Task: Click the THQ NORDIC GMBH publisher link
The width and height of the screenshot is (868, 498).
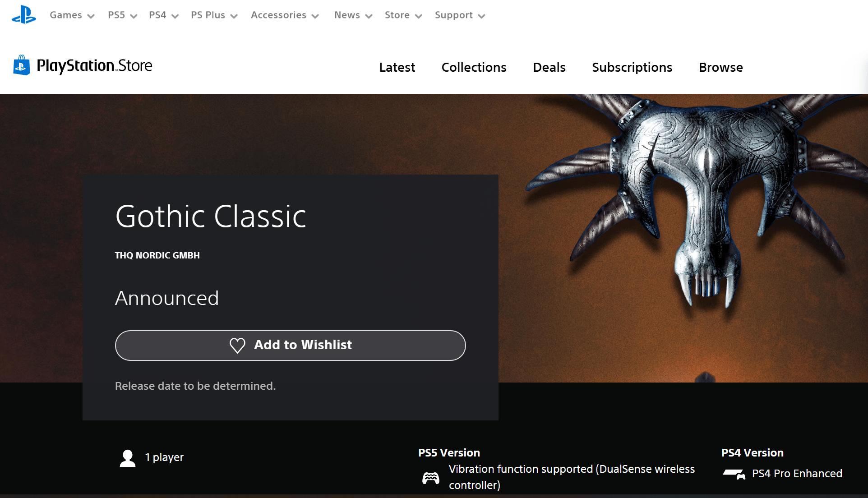Action: 157,255
